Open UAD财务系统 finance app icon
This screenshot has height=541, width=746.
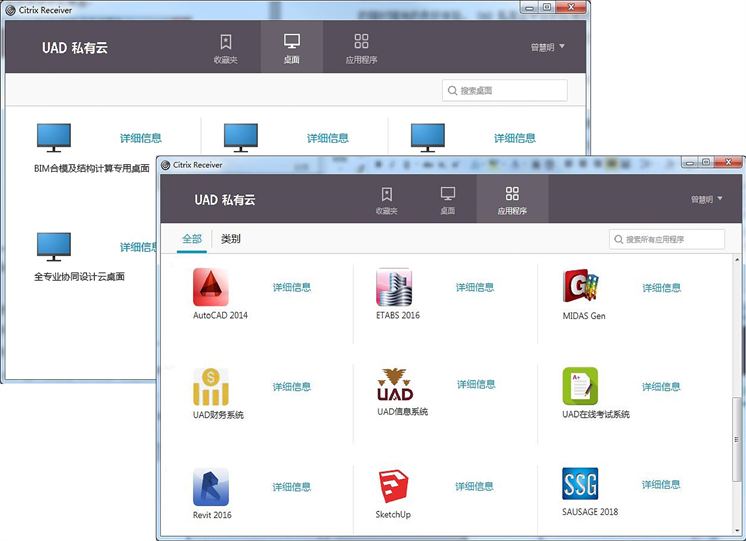[211, 387]
